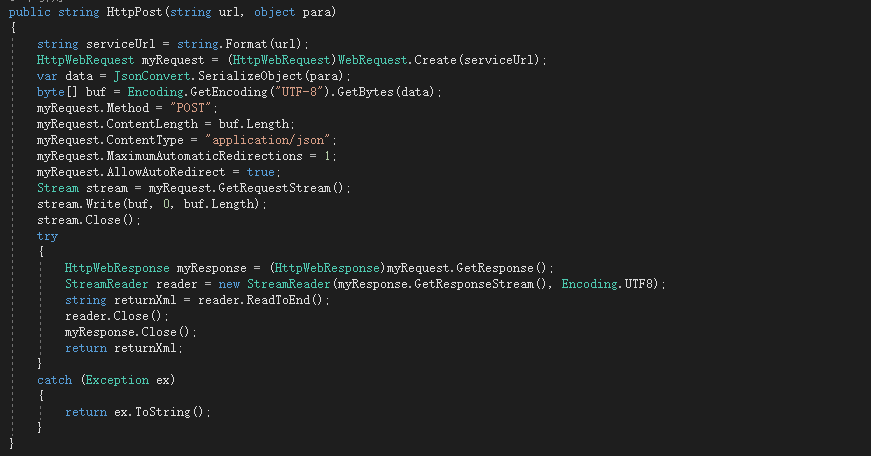Click the true keyword
The image size is (871, 456).
[261, 172]
